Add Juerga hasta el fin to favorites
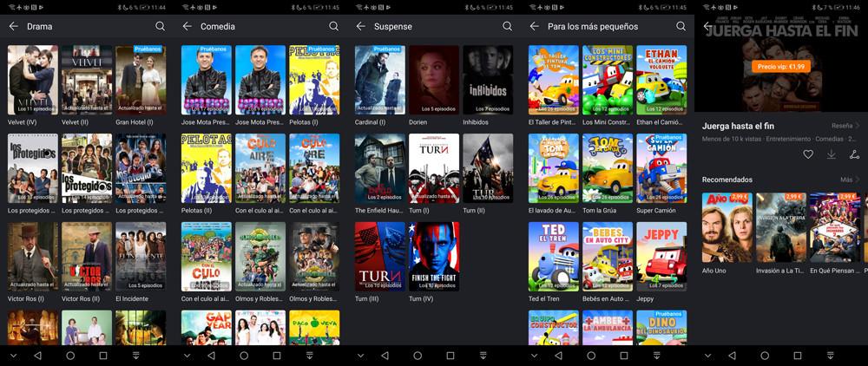Viewport: 868px width, 366px height. coord(807,154)
